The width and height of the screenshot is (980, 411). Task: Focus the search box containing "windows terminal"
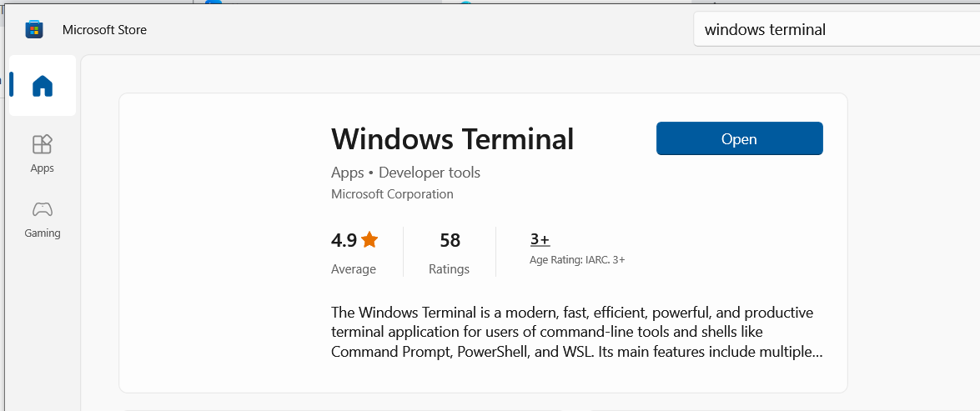(834, 30)
